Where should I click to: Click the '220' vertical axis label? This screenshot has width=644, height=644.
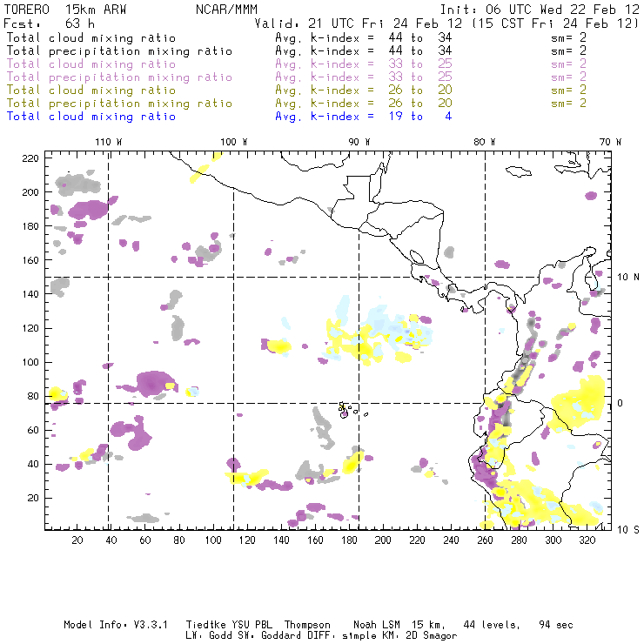[x=30, y=158]
